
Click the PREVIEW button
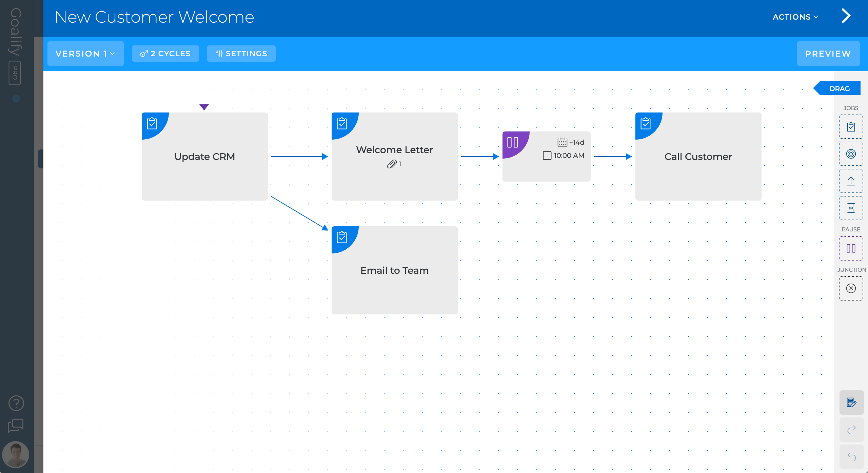click(x=828, y=53)
